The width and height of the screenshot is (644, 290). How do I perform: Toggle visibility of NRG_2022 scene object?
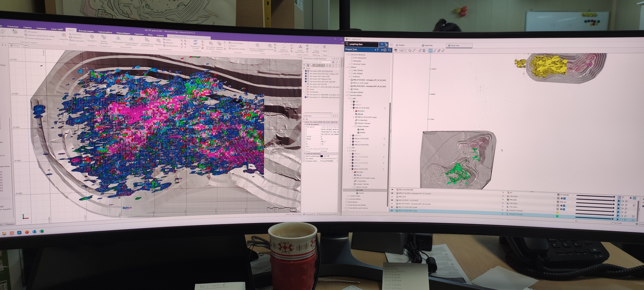(x=392, y=197)
